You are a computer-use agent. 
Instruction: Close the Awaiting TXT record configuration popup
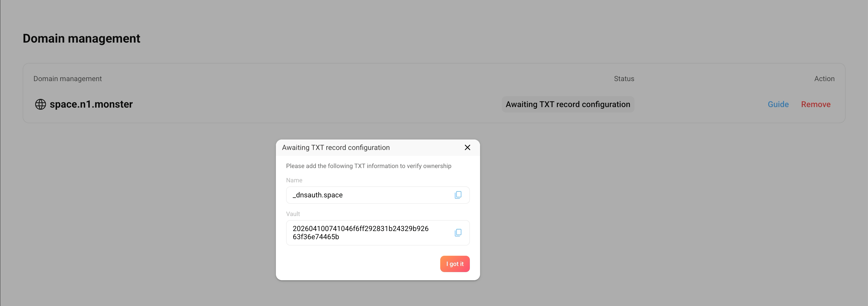point(467,147)
